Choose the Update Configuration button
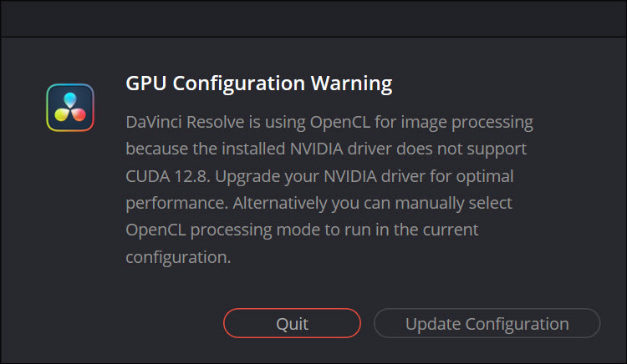This screenshot has height=364, width=627. point(487,323)
